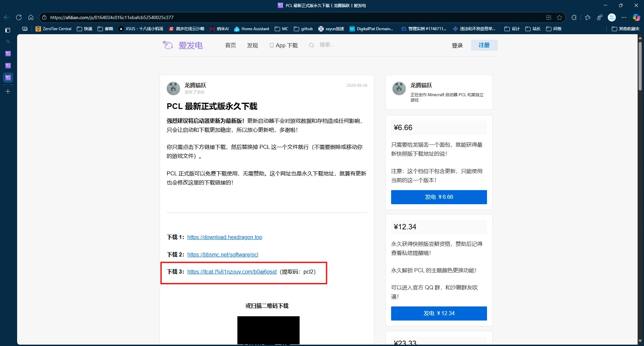Open the download.hexdragon.top download link
644x346 pixels.
tap(225, 237)
